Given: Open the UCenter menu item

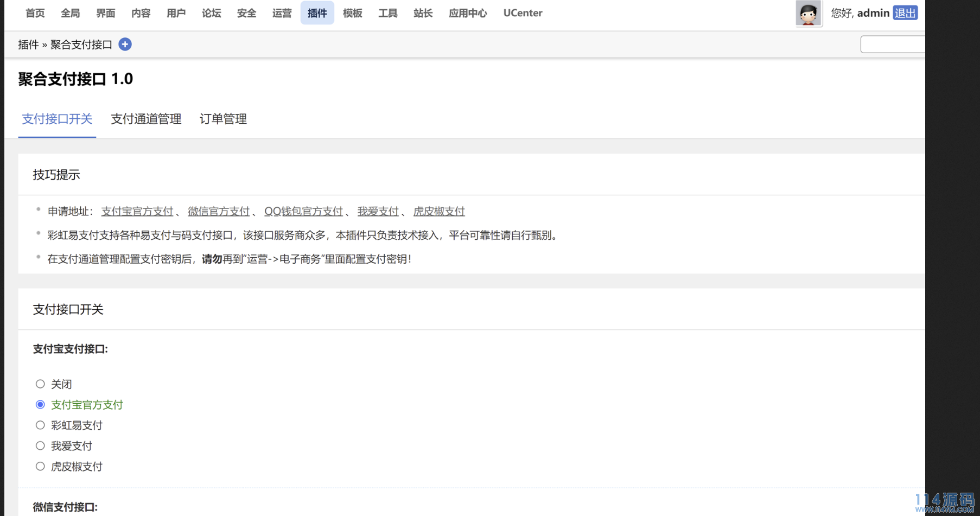Looking at the screenshot, I should pos(523,13).
